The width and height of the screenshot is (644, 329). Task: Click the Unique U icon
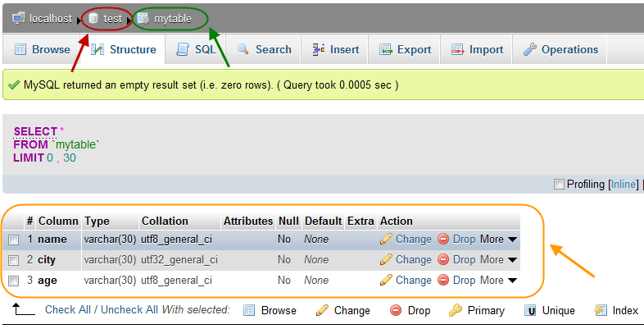pos(531,310)
